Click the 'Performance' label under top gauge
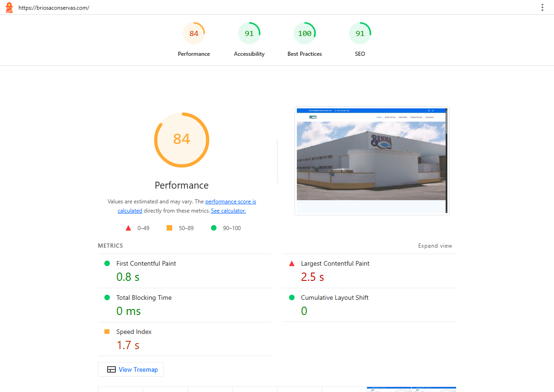The image size is (554, 392). pos(194,54)
